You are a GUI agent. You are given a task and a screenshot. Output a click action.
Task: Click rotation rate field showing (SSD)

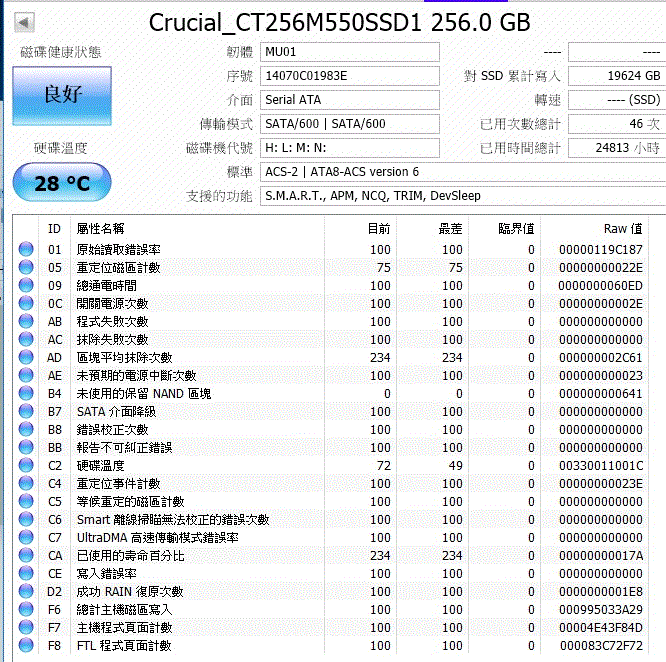(x=617, y=100)
